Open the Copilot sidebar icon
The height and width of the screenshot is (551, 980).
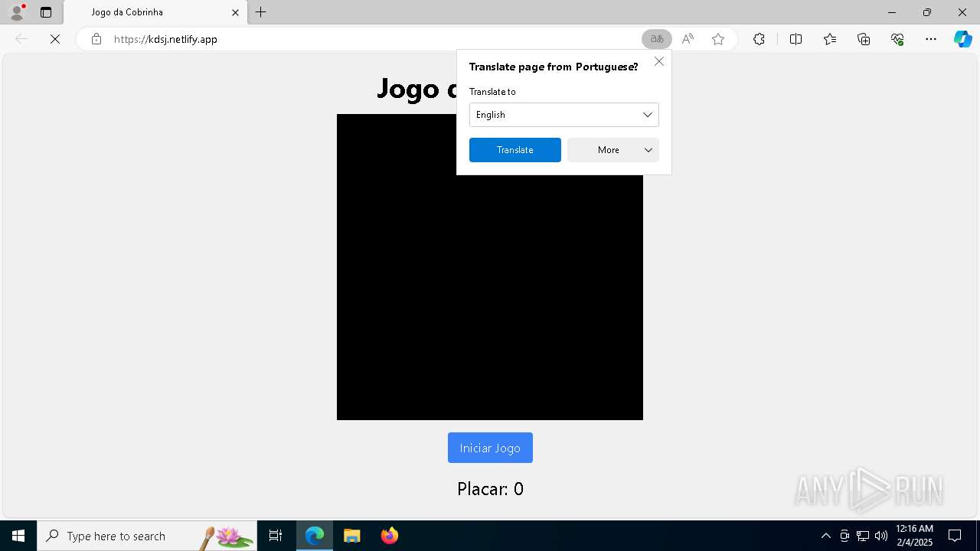coord(962,39)
